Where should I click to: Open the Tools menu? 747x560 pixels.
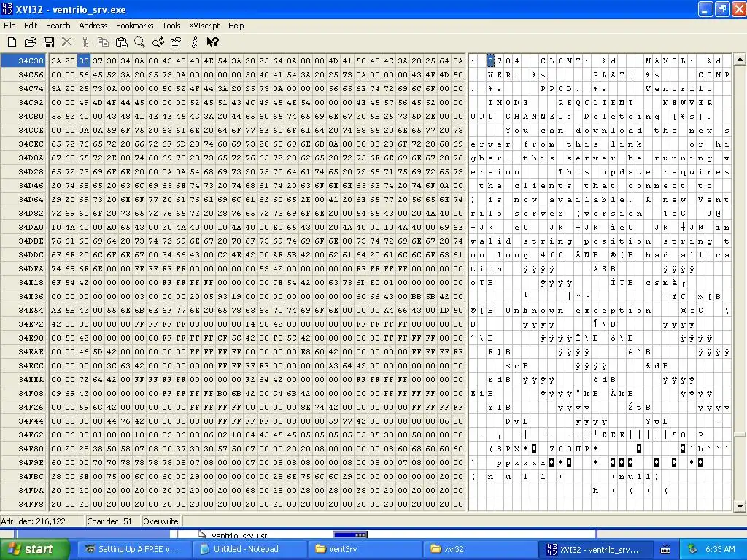point(171,26)
